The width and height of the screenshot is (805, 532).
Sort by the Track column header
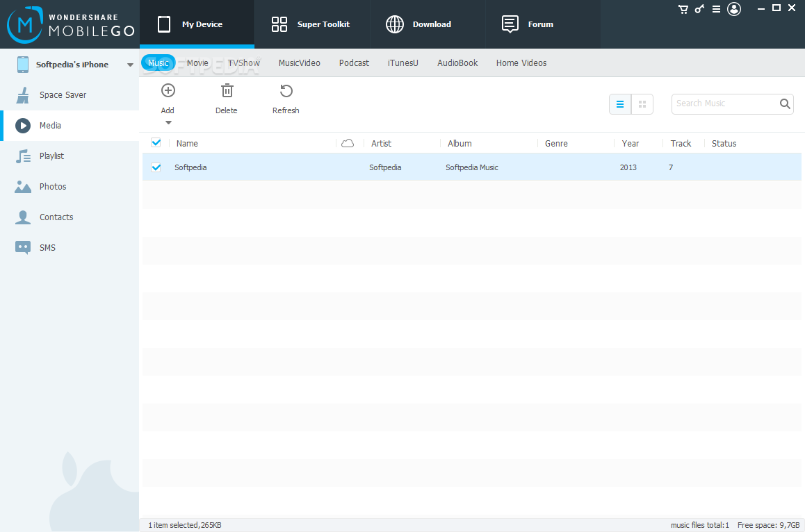point(681,144)
